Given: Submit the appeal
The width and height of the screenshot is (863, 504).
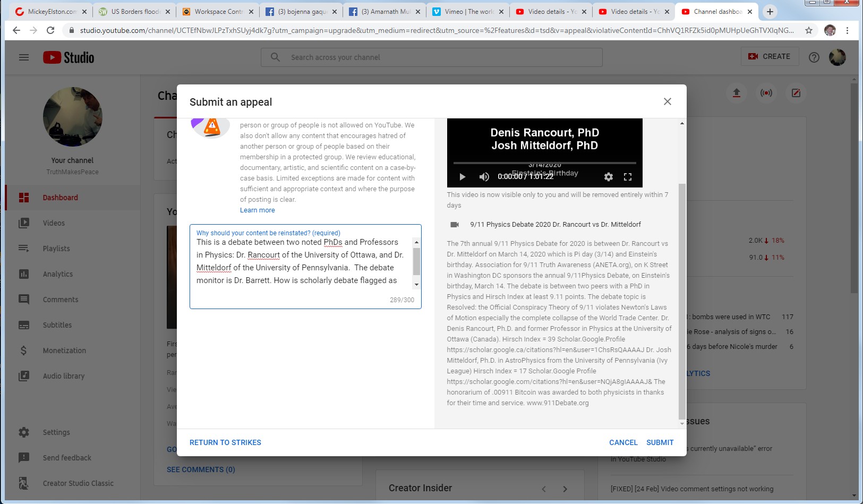Looking at the screenshot, I should pyautogui.click(x=660, y=442).
